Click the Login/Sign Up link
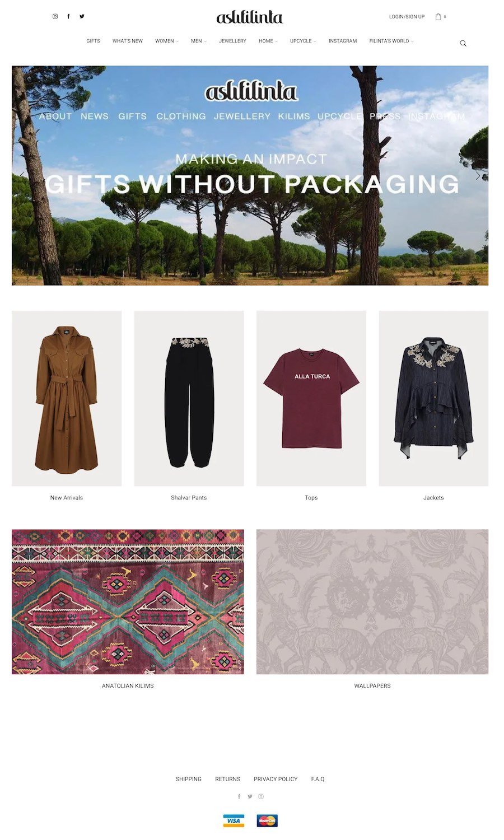504x840 pixels. pyautogui.click(x=407, y=17)
